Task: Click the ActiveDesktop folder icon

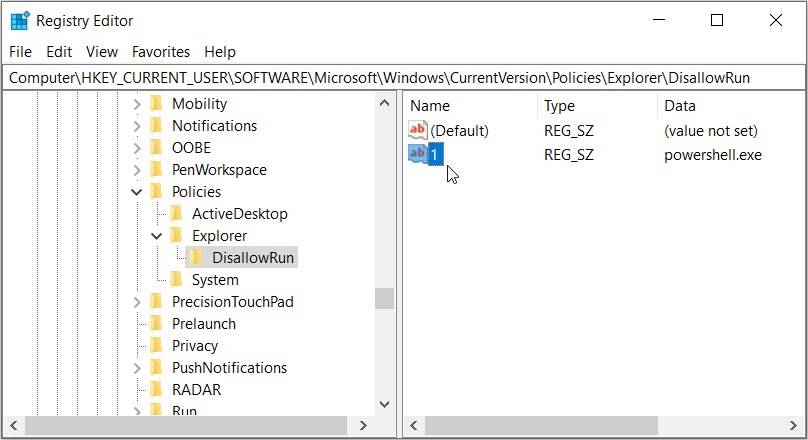Action: pos(176,214)
